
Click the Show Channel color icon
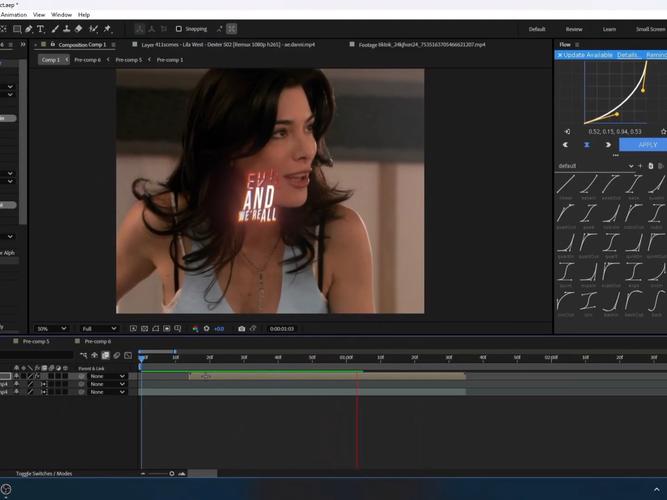[195, 329]
